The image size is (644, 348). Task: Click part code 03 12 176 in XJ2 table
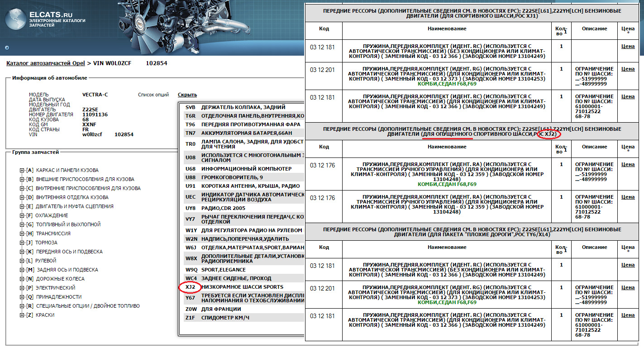tap(323, 165)
